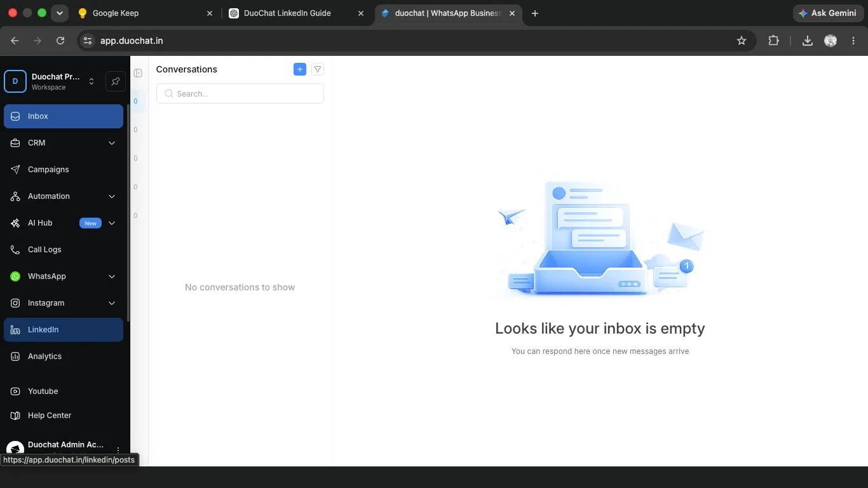The height and width of the screenshot is (488, 868).
Task: Switch to the Google Keep tab
Action: pos(145,13)
